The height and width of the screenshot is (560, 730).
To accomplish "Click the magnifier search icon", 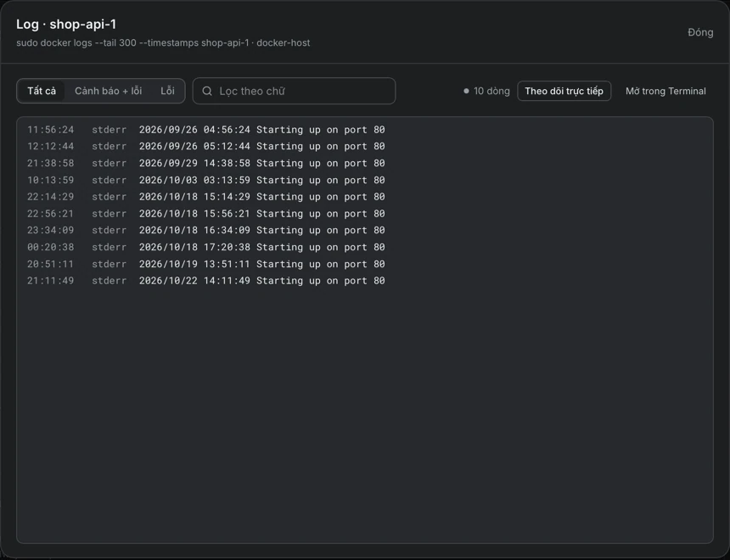I will point(207,91).
